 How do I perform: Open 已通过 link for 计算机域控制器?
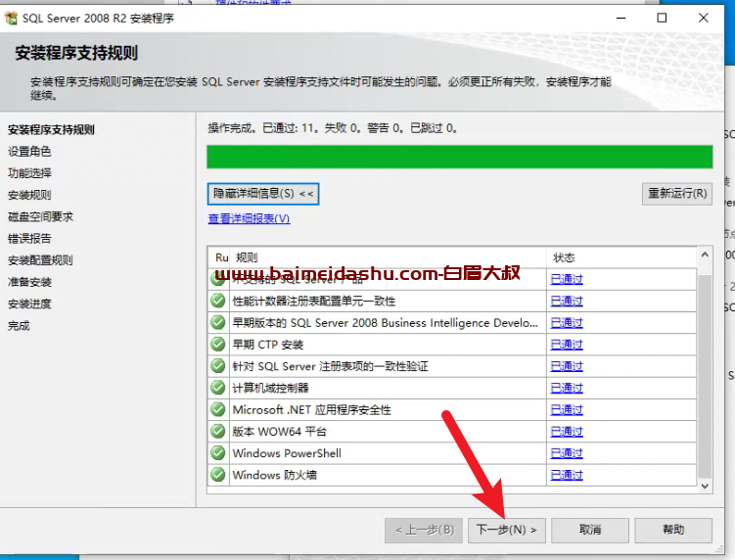[567, 388]
